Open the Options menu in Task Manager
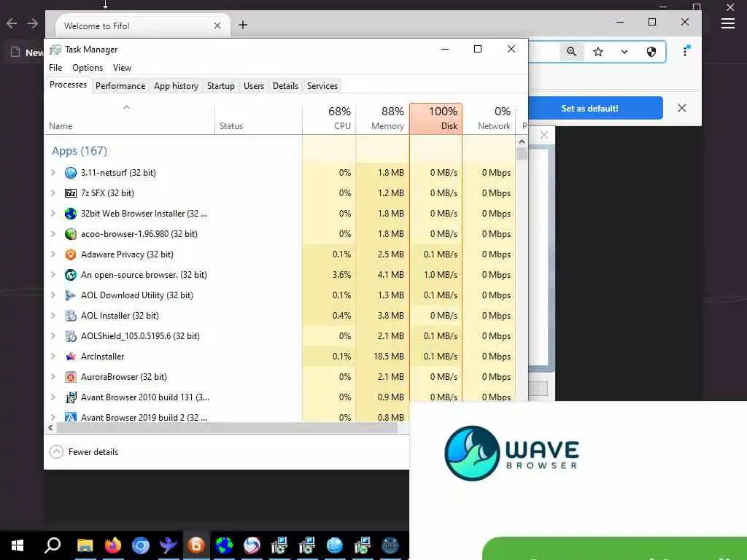This screenshot has width=747, height=560. [x=88, y=68]
